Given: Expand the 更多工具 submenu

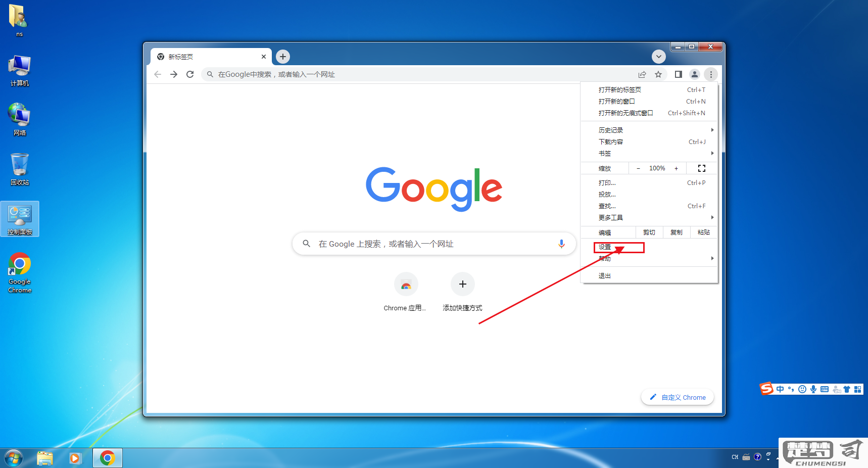Looking at the screenshot, I should click(x=649, y=217).
